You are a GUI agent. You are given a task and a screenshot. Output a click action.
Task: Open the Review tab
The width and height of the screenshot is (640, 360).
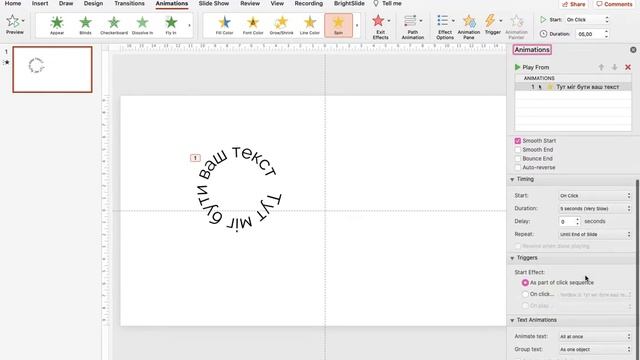[250, 3]
